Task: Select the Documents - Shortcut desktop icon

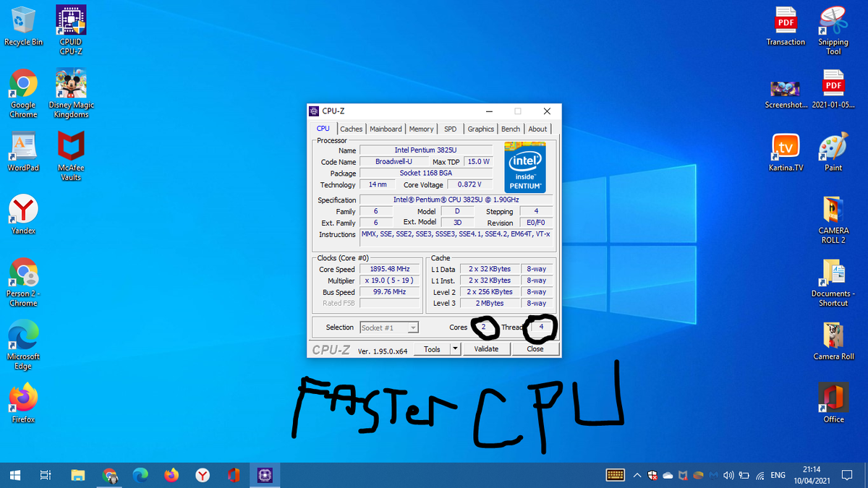Action: coord(833,283)
